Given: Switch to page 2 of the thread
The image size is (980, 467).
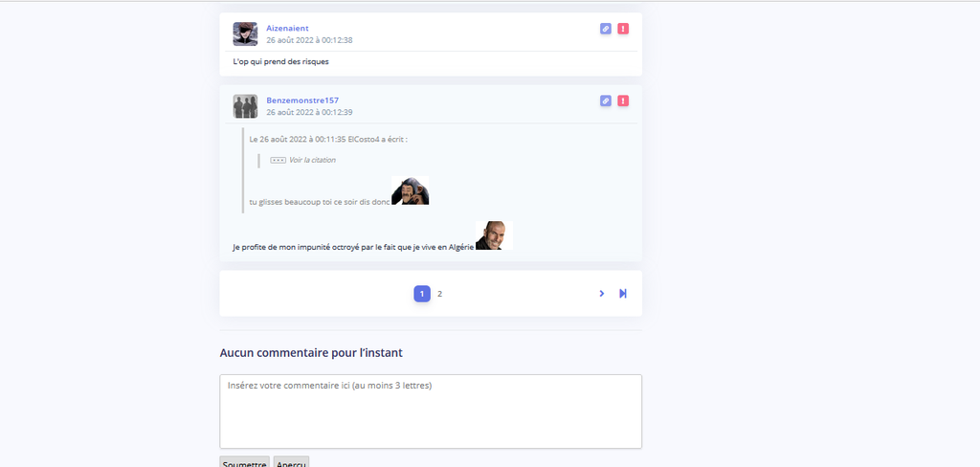Looking at the screenshot, I should (440, 294).
